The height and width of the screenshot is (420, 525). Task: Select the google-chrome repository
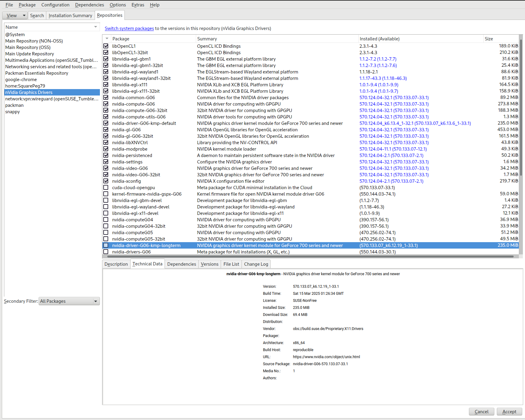tap(21, 79)
